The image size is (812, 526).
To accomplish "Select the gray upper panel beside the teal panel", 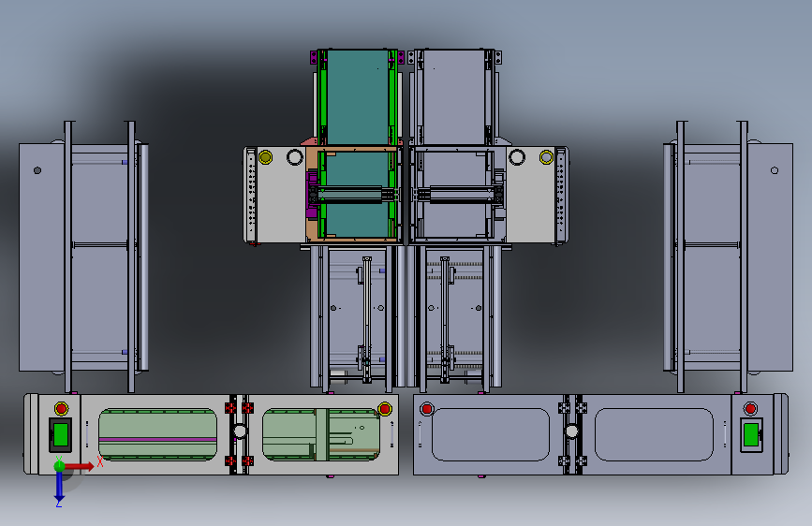I will (453, 96).
